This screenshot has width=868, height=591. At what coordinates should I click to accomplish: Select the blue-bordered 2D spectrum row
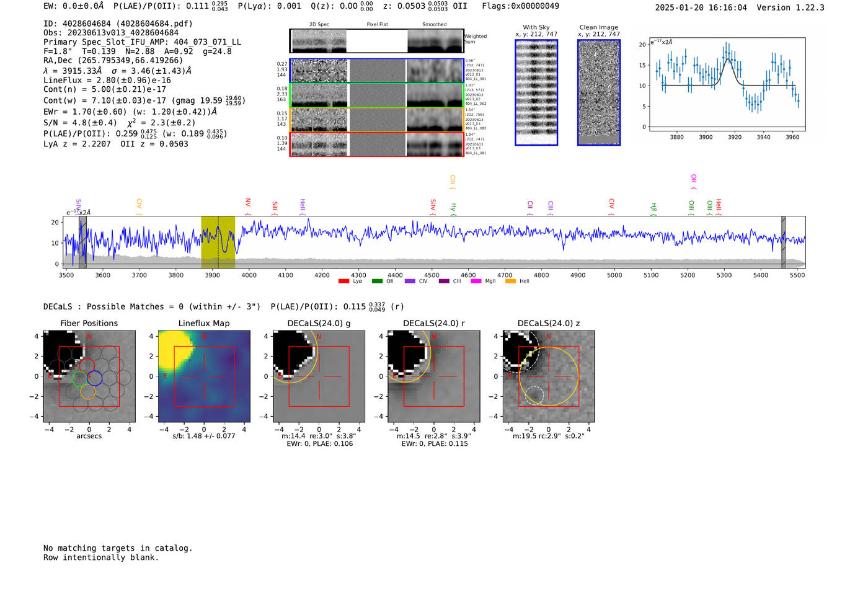click(377, 71)
